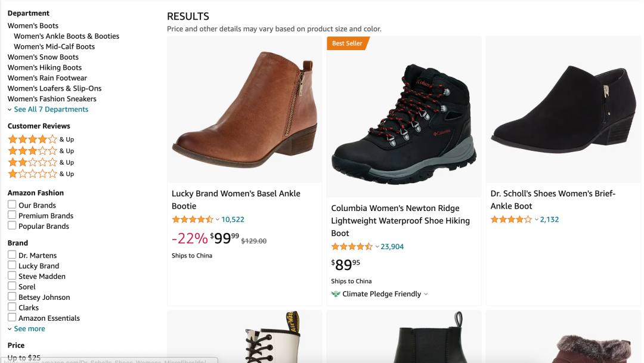This screenshot has width=644, height=363.
Task: Open Climate Pledge Friendly dropdown chevron
Action: pos(426,294)
